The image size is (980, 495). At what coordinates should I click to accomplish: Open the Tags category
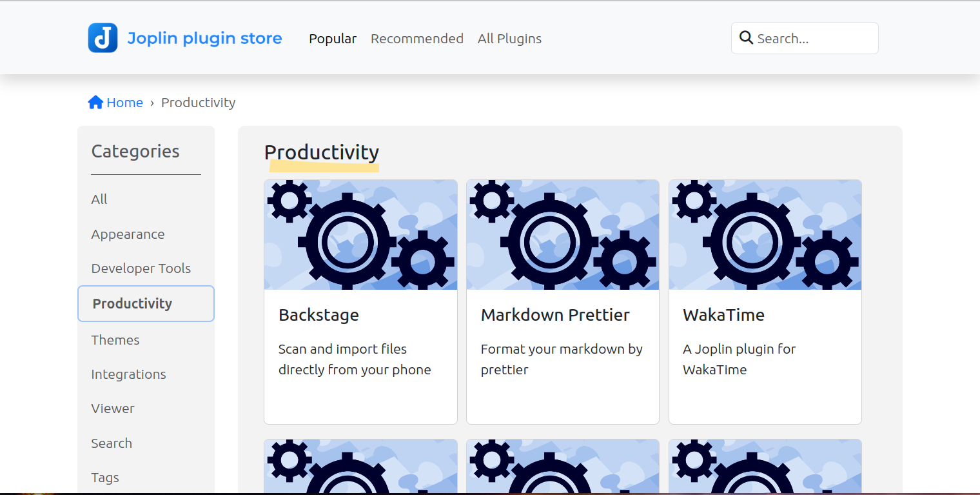coord(105,477)
